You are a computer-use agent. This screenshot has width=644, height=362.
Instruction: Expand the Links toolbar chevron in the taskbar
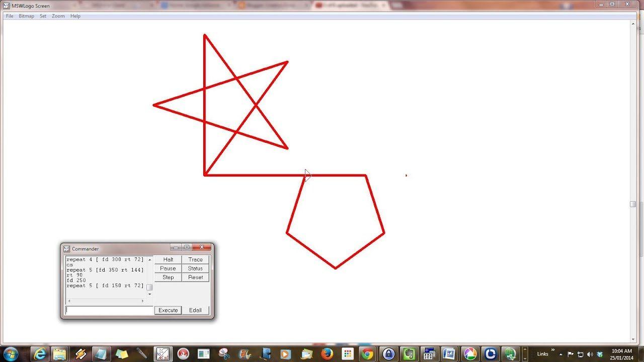(553, 350)
